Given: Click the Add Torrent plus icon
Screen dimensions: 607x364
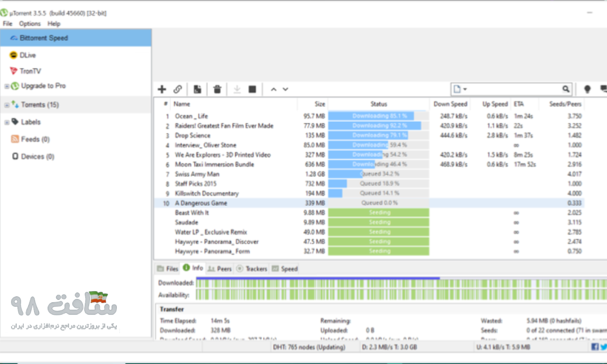Looking at the screenshot, I should point(161,89).
